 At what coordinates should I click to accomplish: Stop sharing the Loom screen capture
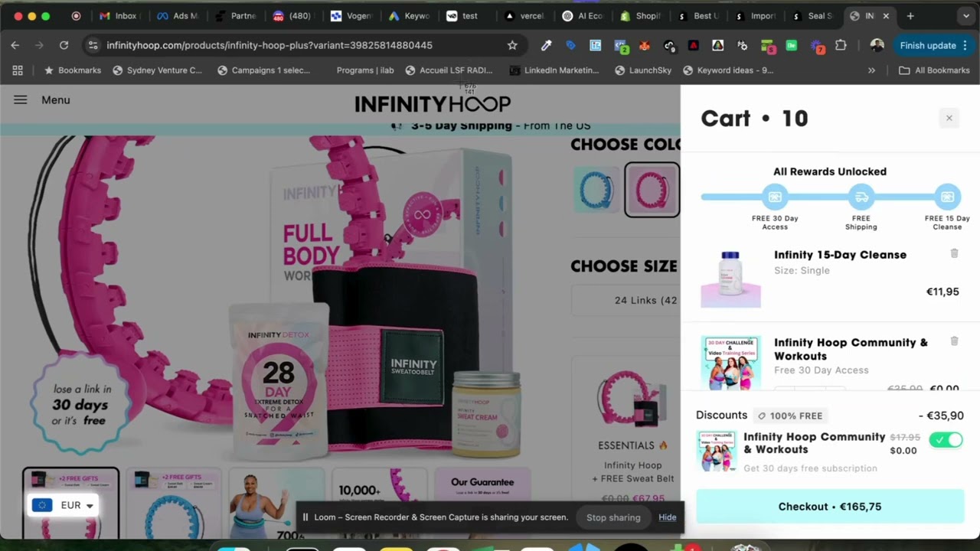click(613, 517)
